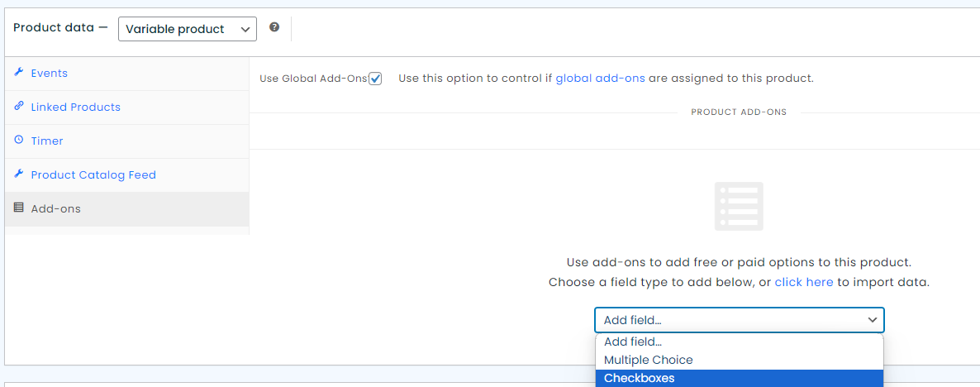Go to the Timer tab
The width and height of the screenshot is (980, 387).
47,141
